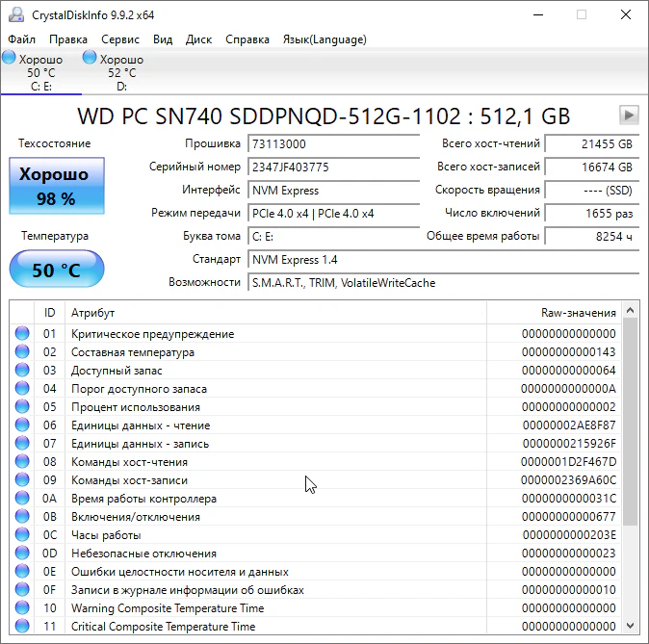
Task: Click the Raw-значения column header
Action: (x=554, y=313)
